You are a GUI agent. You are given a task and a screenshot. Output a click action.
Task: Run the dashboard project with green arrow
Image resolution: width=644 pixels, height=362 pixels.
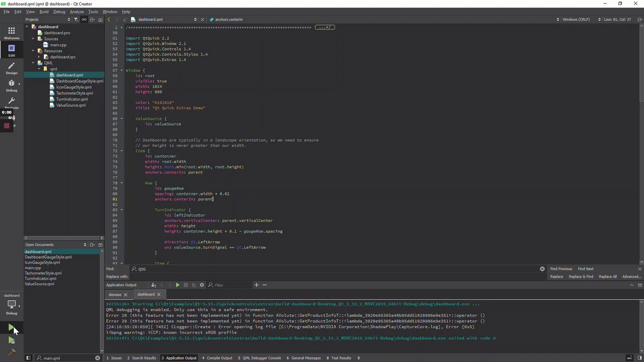11,328
